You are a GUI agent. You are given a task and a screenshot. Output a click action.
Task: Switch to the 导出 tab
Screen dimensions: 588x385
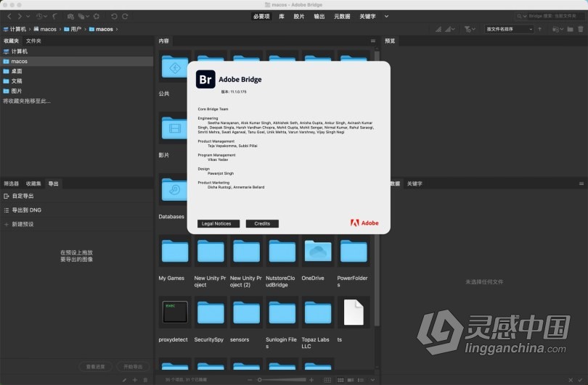tap(53, 183)
